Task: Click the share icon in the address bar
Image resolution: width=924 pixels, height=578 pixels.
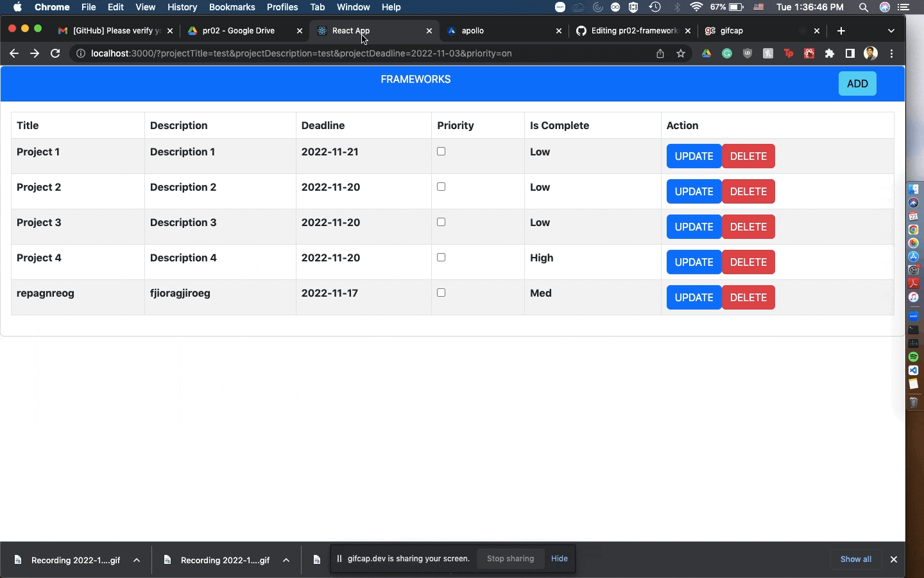Action: [x=660, y=54]
